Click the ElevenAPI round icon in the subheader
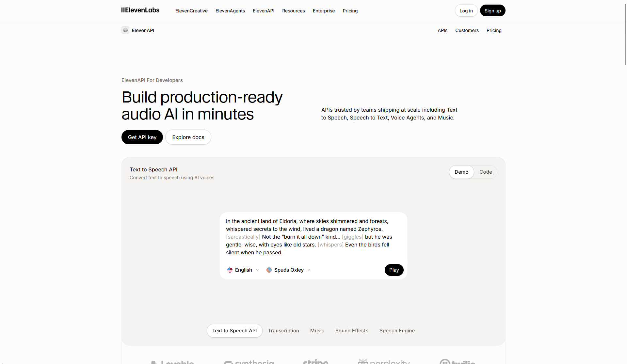The width and height of the screenshot is (627, 364). click(x=125, y=30)
